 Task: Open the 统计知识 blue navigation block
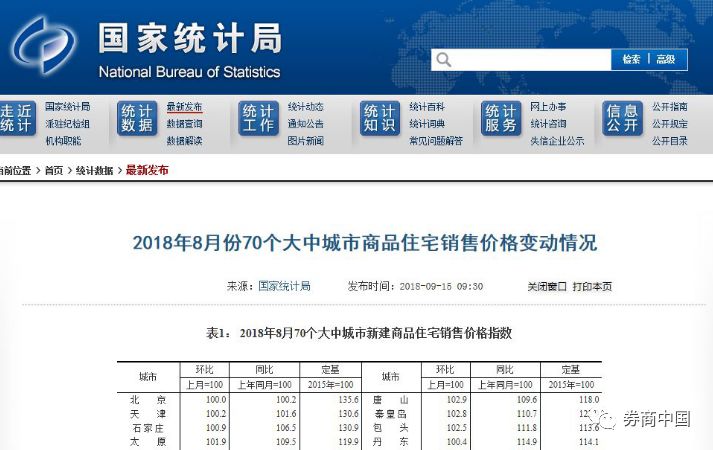(x=380, y=118)
